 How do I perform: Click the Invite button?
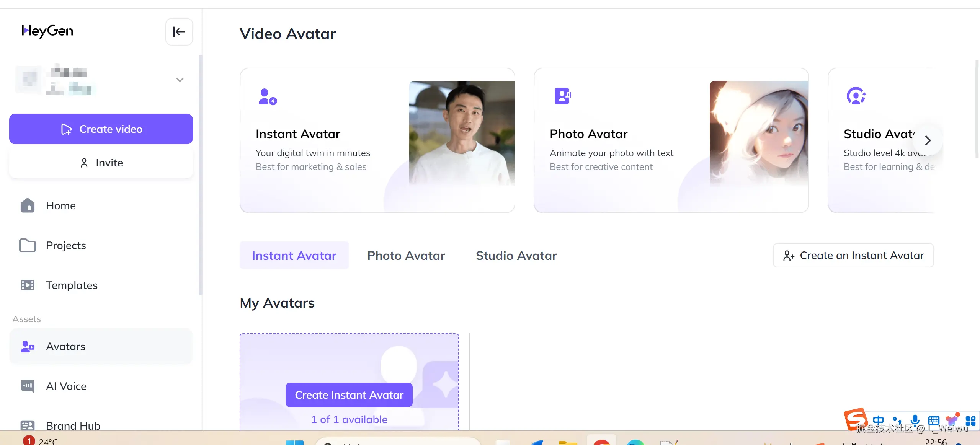coord(101,163)
